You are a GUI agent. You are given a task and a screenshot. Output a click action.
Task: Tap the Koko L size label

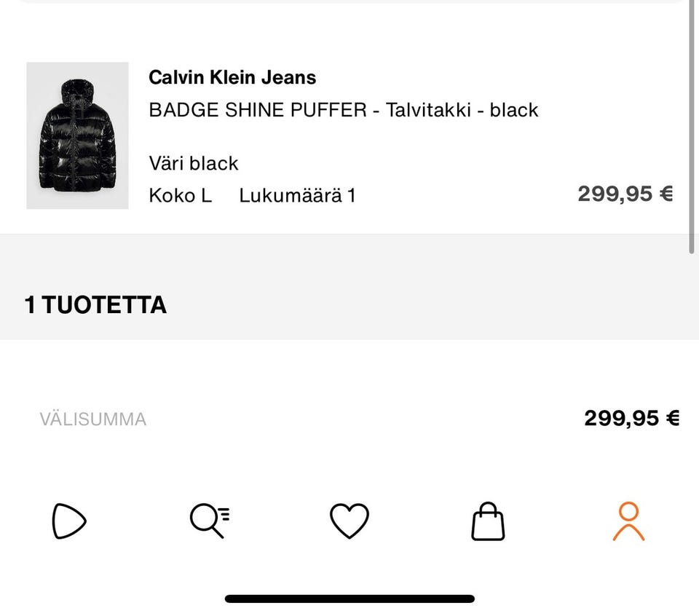(180, 195)
